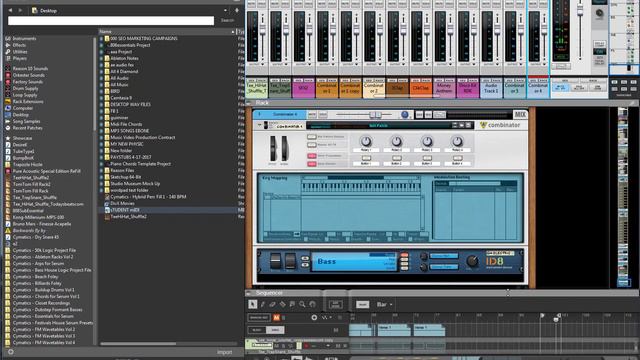Select the Pencil tool in sequencer toolbar

pyautogui.click(x=263, y=304)
